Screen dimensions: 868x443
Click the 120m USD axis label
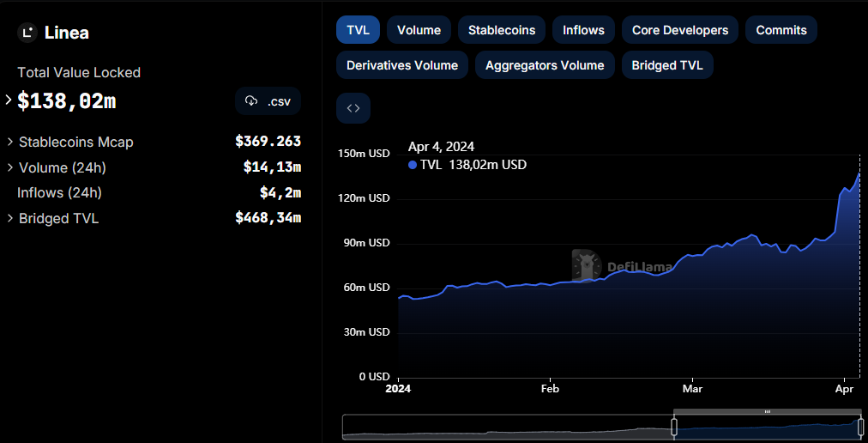point(364,198)
